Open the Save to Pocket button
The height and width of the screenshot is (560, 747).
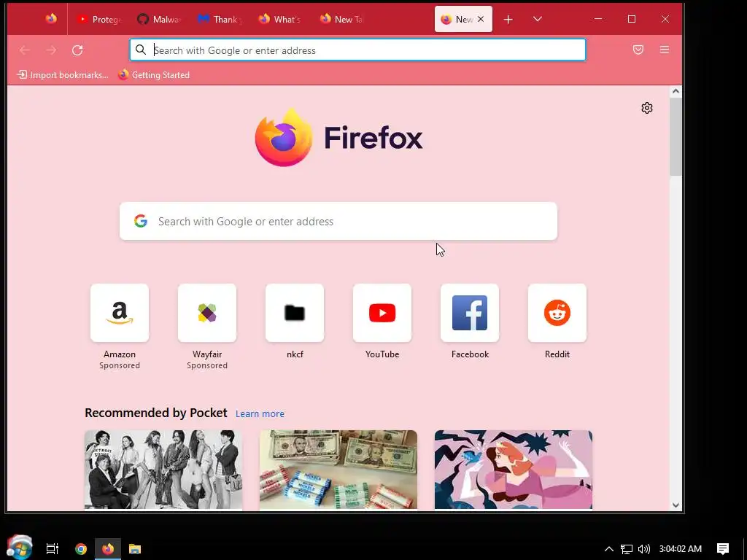pos(638,50)
